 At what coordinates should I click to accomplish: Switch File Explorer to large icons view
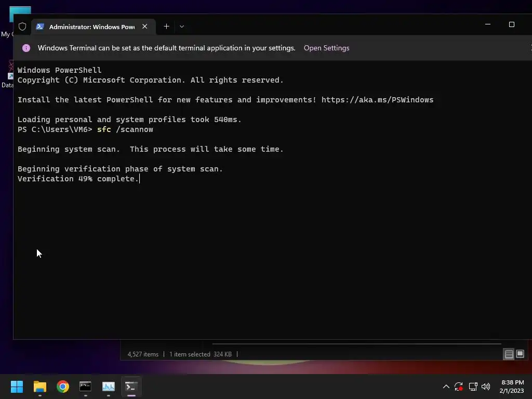click(x=520, y=354)
